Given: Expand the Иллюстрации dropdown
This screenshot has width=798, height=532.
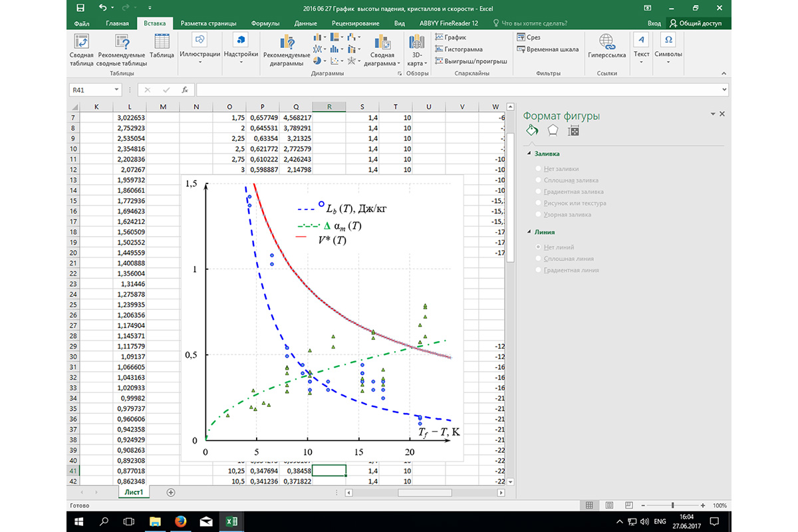Looking at the screenshot, I should (x=199, y=63).
